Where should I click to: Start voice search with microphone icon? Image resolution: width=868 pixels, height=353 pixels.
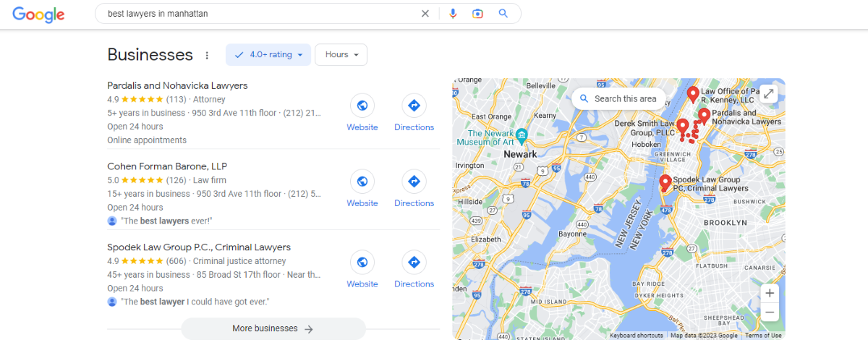pos(454,14)
